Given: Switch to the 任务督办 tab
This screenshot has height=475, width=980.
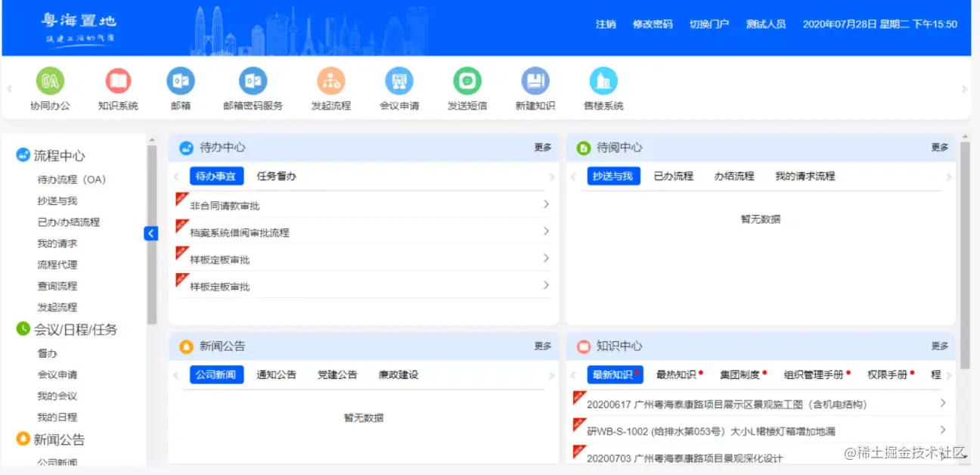Looking at the screenshot, I should [276, 176].
